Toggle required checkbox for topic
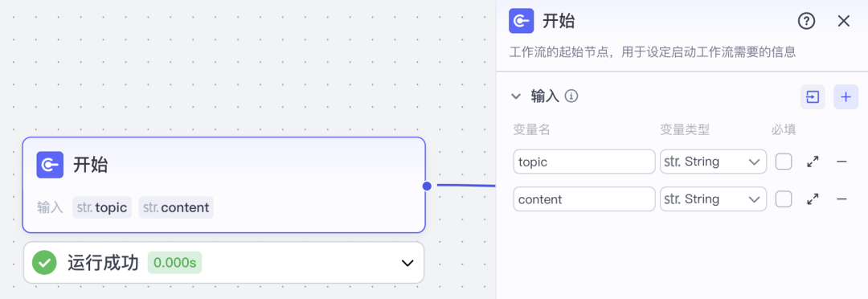The width and height of the screenshot is (868, 299). (784, 162)
